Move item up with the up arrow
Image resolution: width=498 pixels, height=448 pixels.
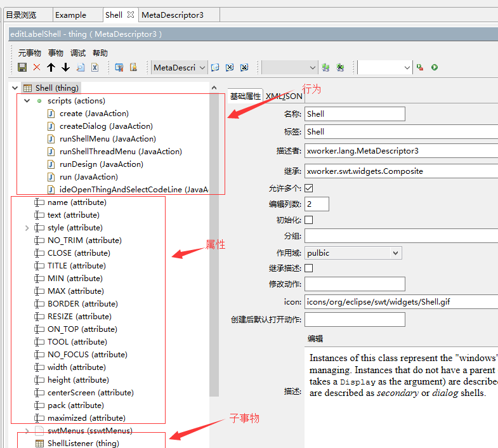[51, 67]
